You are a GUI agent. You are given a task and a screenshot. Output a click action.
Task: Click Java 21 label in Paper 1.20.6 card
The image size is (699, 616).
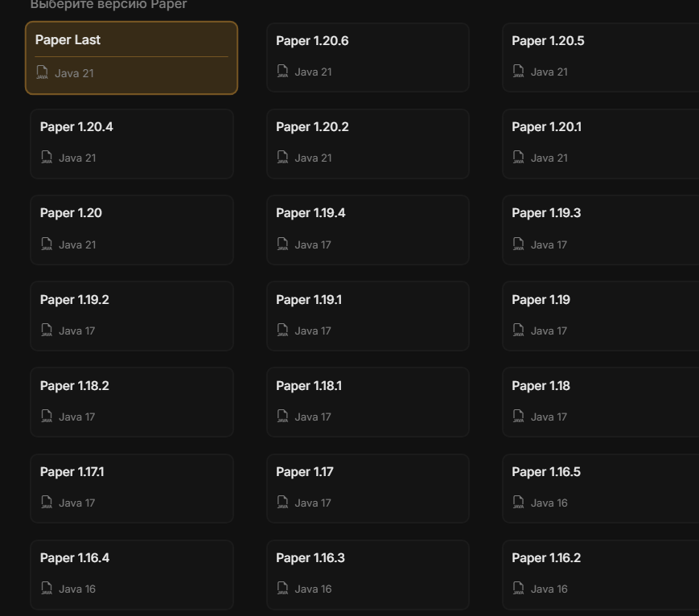[314, 72]
